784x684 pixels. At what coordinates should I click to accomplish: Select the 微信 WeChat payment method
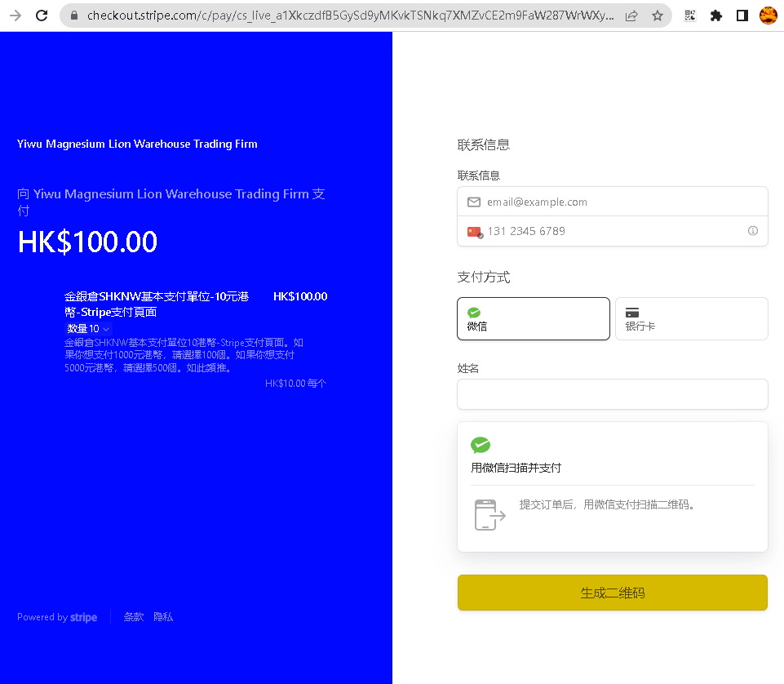point(533,318)
